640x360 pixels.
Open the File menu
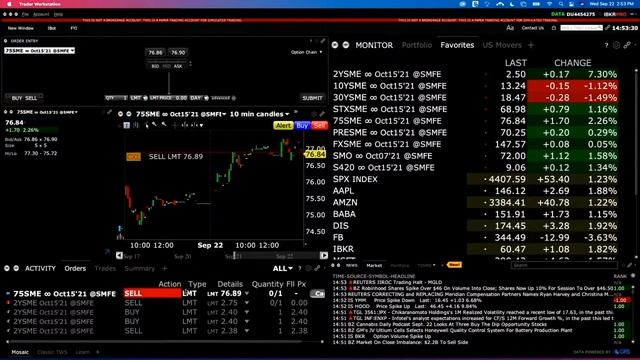(25, 14)
